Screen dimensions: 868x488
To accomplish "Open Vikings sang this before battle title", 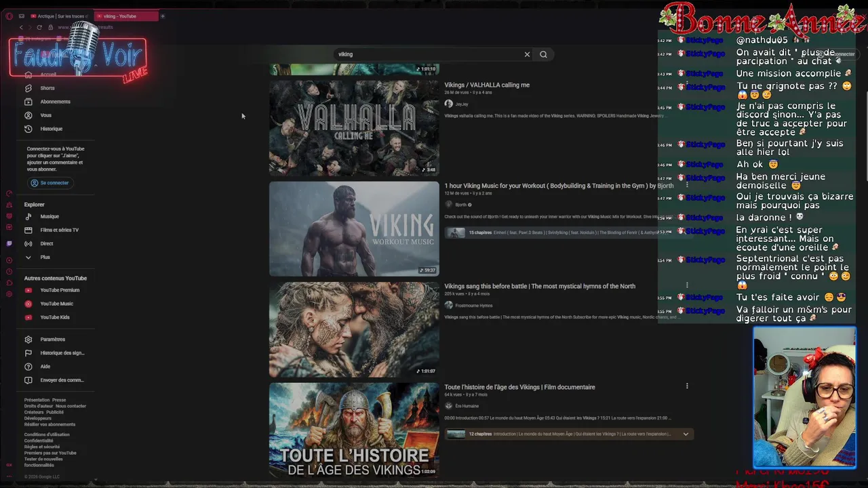I will click(540, 286).
